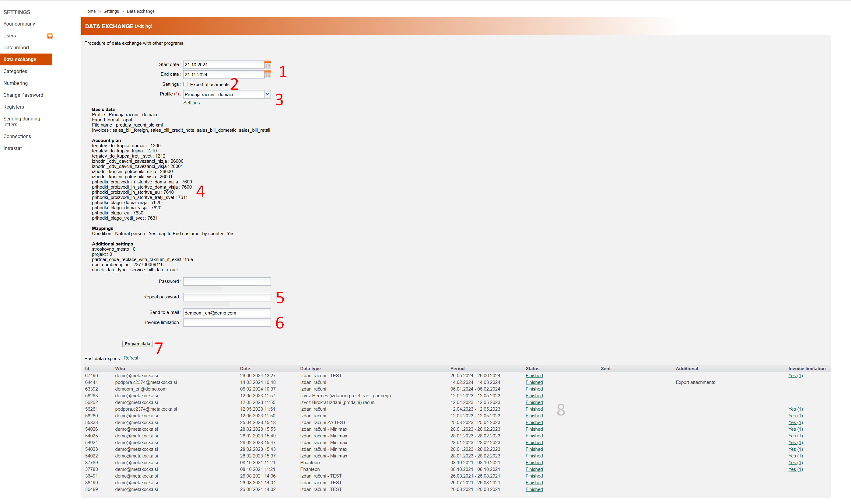The width and height of the screenshot is (851, 504).
Task: Focus the Invoice limitation field
Action: pyautogui.click(x=227, y=323)
